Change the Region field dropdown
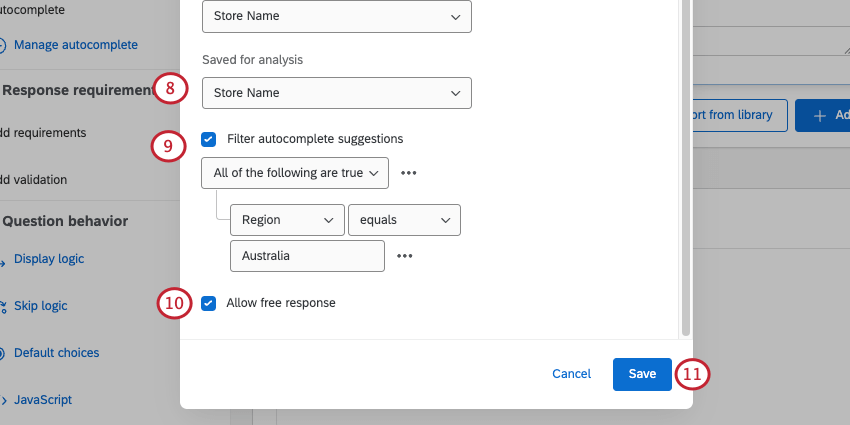Screen dimensions: 850x425 [x=286, y=220]
